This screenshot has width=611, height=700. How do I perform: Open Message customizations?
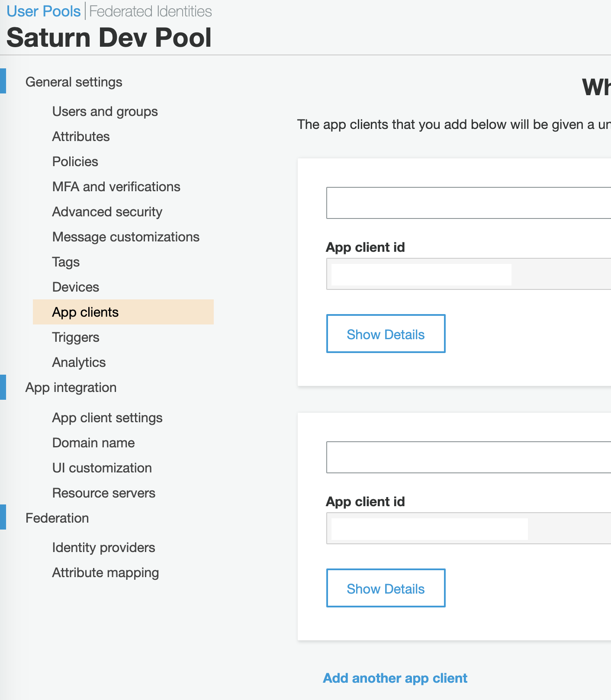tap(125, 237)
